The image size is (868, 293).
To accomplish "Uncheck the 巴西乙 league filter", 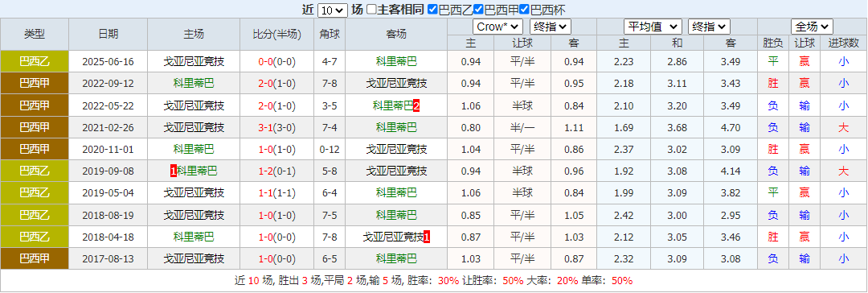I will 433,10.
